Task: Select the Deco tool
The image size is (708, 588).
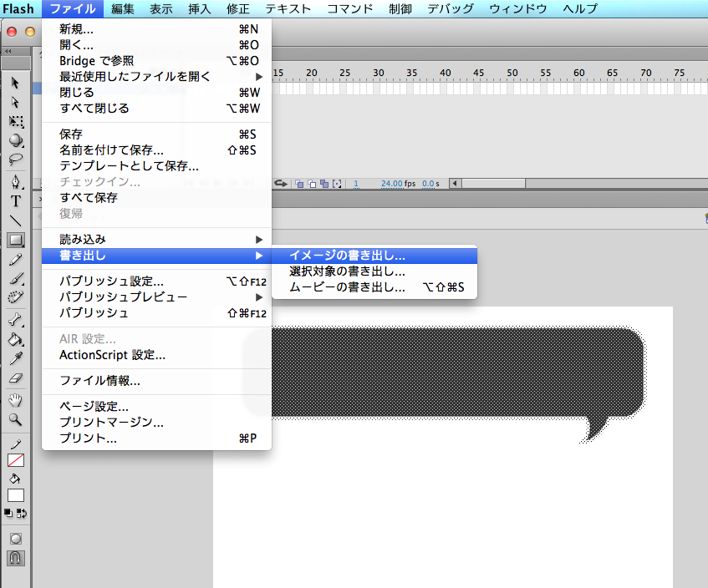Action: pyautogui.click(x=16, y=297)
